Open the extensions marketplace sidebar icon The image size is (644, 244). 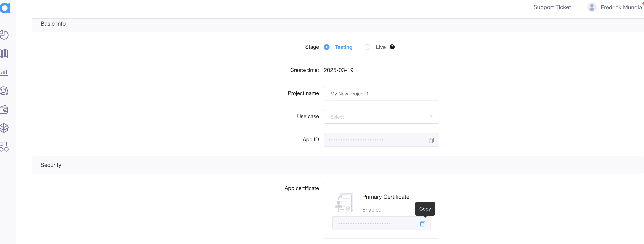tap(4, 147)
